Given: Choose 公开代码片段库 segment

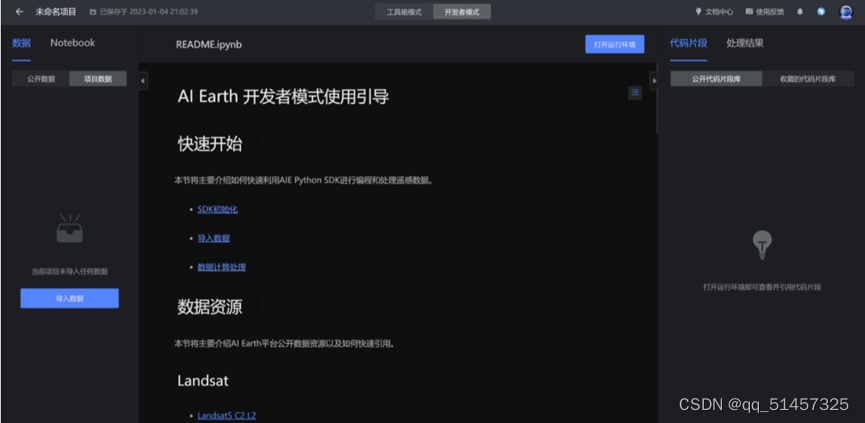Looking at the screenshot, I should [716, 79].
